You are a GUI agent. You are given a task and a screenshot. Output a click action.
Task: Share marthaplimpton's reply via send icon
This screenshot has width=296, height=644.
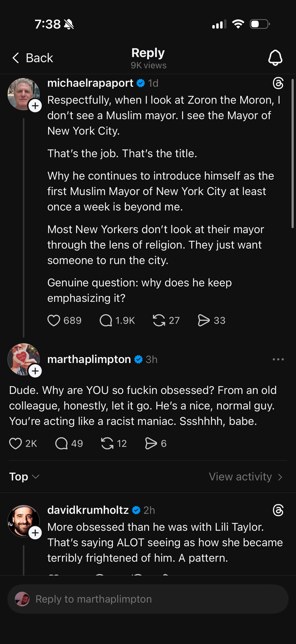click(x=151, y=443)
